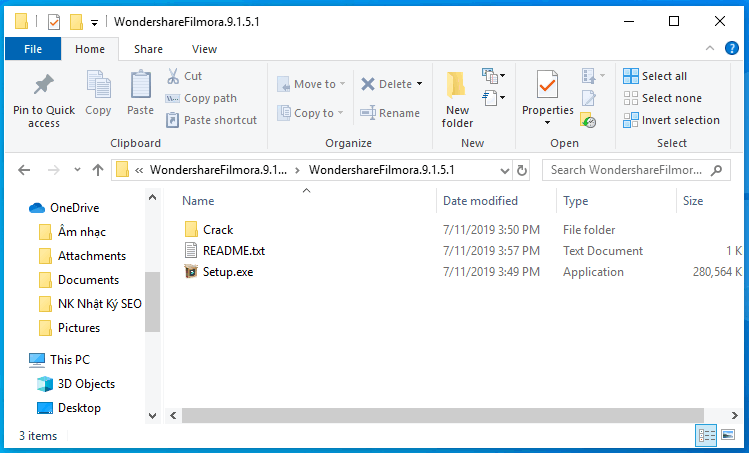Image resolution: width=749 pixels, height=453 pixels.
Task: Sort by the Size column header
Action: tap(693, 201)
